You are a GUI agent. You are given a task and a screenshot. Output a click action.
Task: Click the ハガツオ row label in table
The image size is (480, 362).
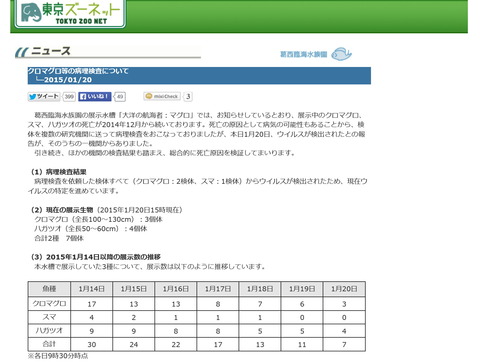pos(49,331)
